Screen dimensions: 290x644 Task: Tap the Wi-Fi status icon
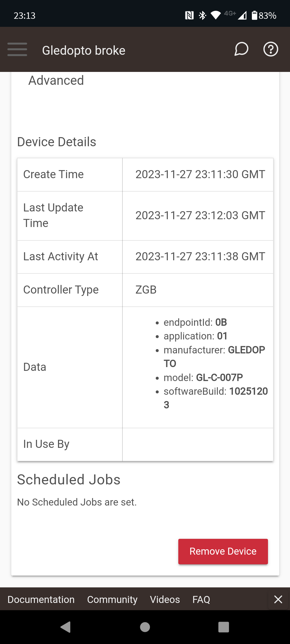[216, 15]
